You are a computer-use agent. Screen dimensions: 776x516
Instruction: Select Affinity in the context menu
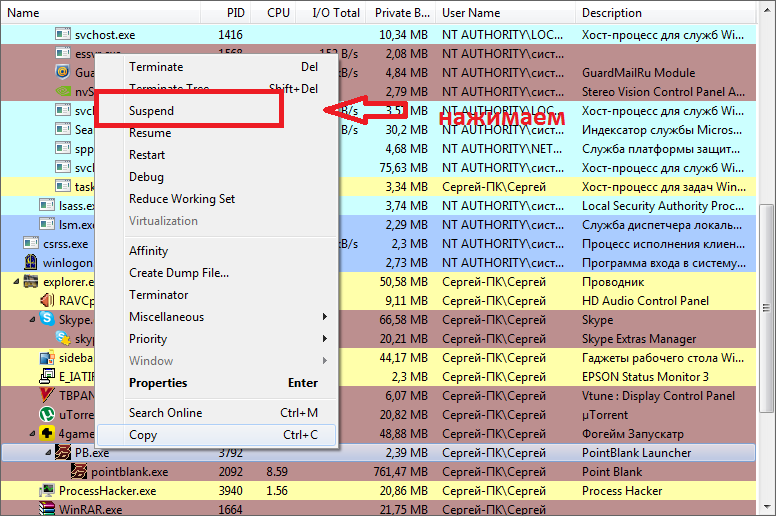coord(218,251)
